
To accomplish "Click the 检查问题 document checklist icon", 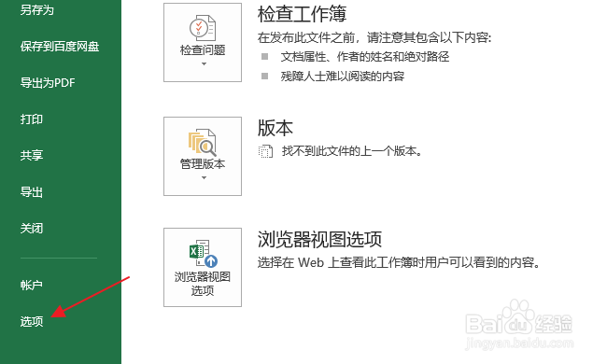I will pyautogui.click(x=203, y=28).
